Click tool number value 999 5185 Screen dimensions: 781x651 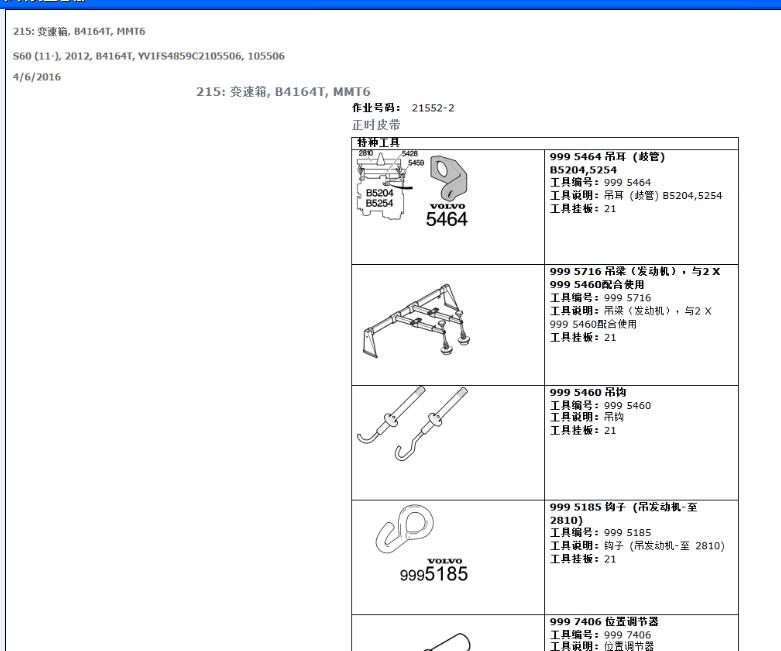628,533
